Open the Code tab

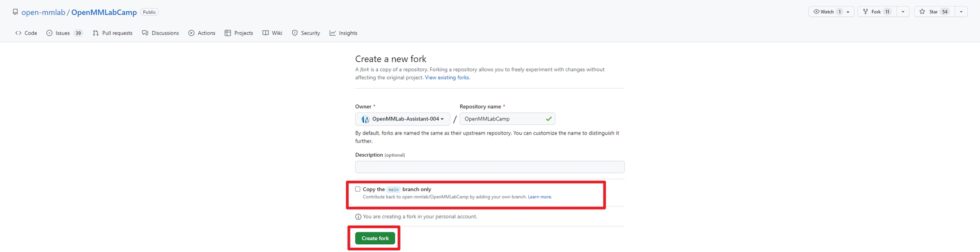(x=26, y=33)
